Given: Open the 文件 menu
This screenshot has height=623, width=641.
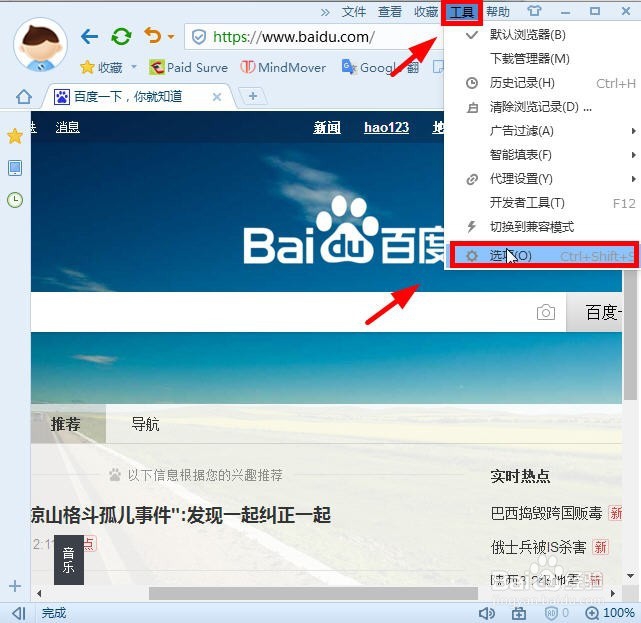Looking at the screenshot, I should 354,12.
